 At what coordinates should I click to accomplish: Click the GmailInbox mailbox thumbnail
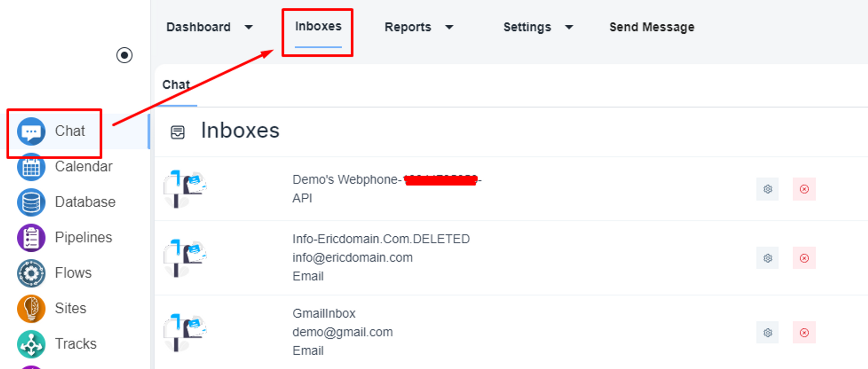pyautogui.click(x=185, y=333)
